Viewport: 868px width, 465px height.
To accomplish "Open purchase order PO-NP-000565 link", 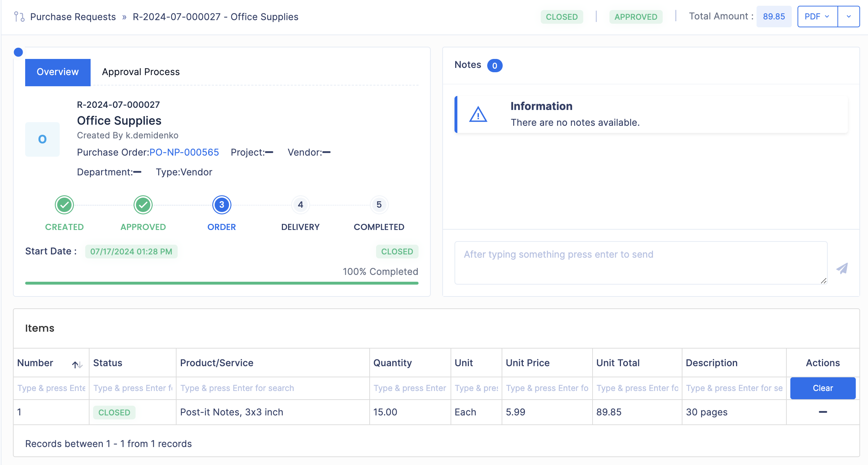I will pyautogui.click(x=184, y=152).
